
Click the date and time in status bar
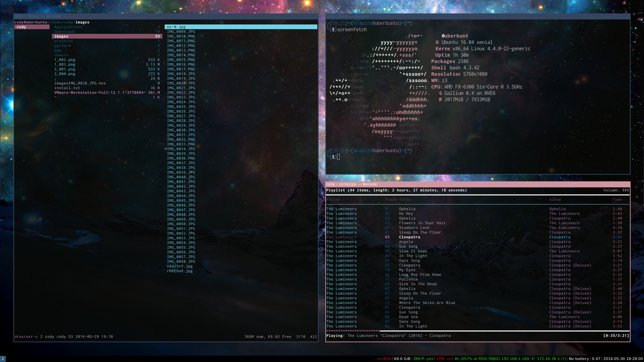point(623,359)
